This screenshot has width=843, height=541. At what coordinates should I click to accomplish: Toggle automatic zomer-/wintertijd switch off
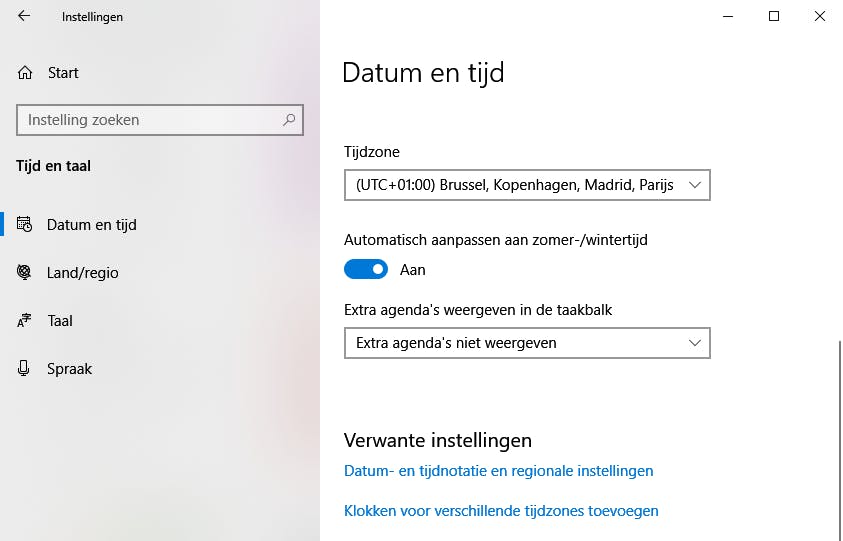click(x=366, y=269)
